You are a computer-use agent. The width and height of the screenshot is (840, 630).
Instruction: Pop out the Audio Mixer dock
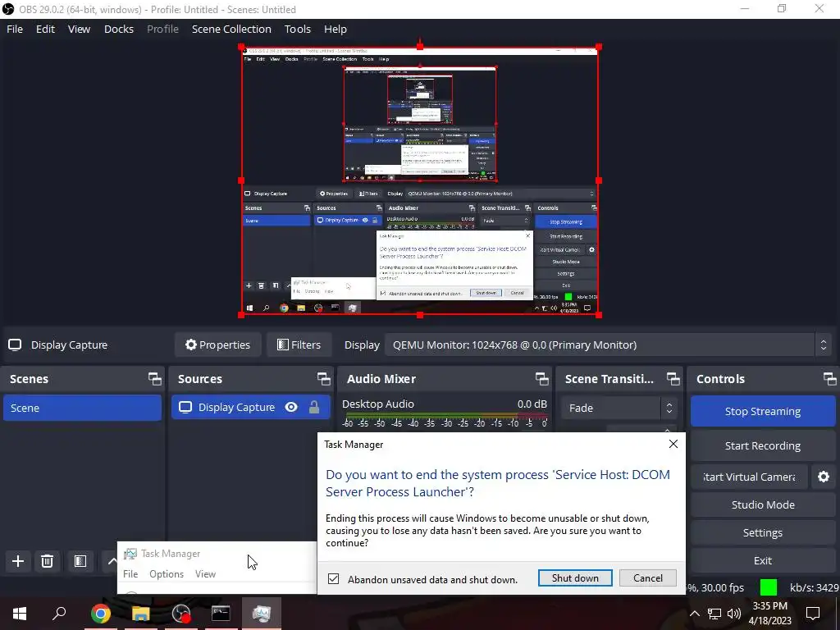point(542,379)
